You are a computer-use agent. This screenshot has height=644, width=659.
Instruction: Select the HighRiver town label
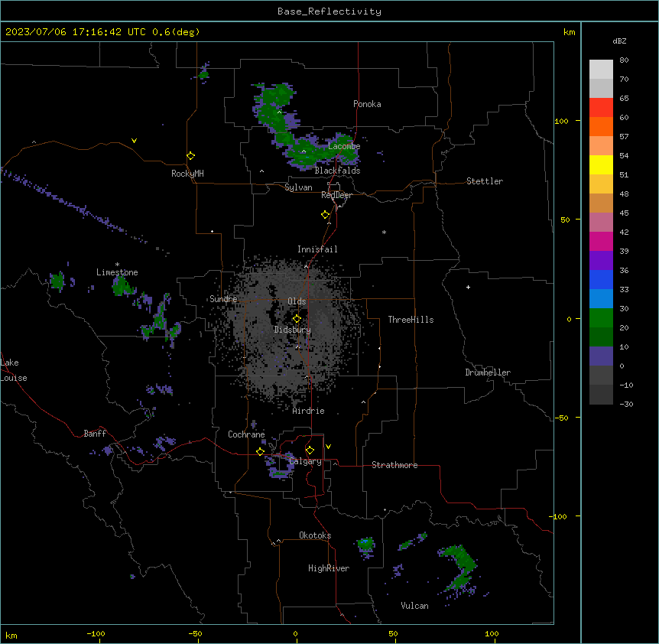[329, 568]
